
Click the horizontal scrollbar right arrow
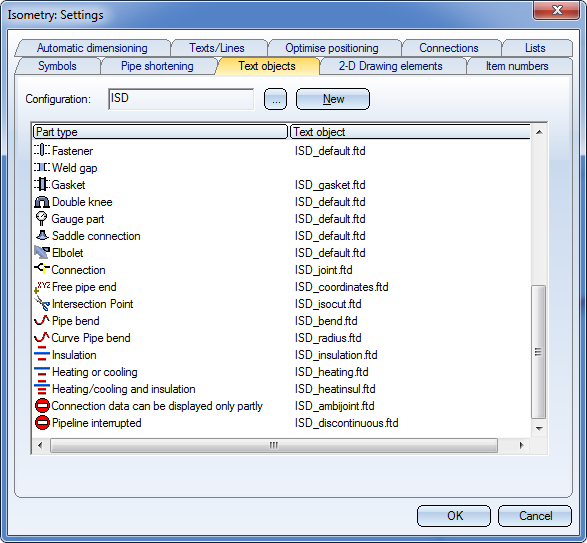pyautogui.click(x=522, y=445)
